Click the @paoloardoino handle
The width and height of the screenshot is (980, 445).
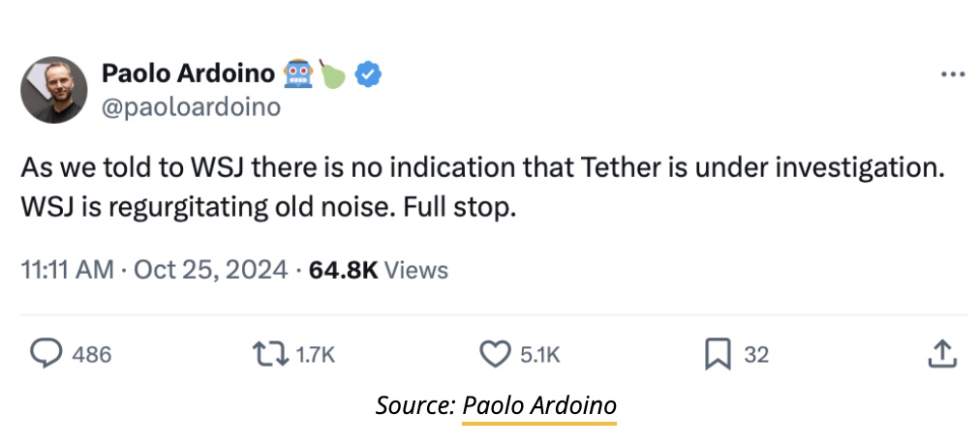pyautogui.click(x=191, y=106)
